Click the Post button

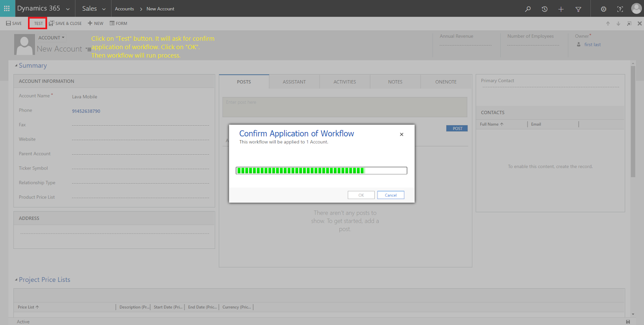[457, 128]
